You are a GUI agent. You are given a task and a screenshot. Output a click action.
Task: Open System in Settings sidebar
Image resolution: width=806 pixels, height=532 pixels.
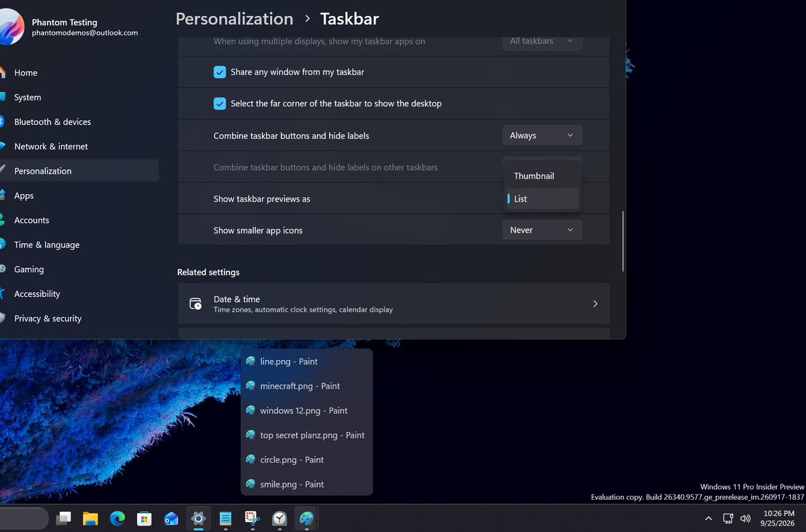[79, 97]
